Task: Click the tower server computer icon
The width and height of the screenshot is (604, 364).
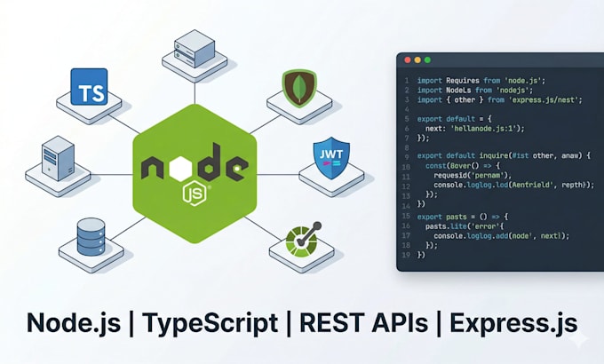Action: coord(58,158)
